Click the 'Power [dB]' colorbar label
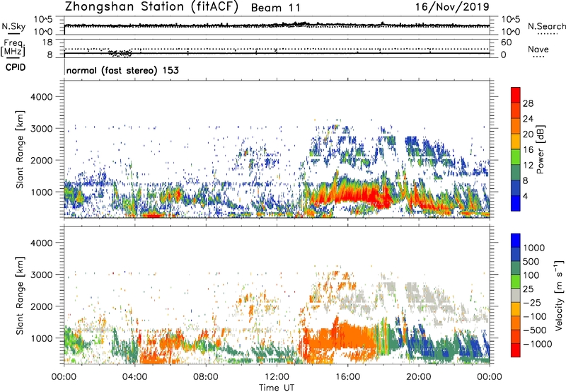Viewport: 566px width, 392px height. (x=541, y=149)
